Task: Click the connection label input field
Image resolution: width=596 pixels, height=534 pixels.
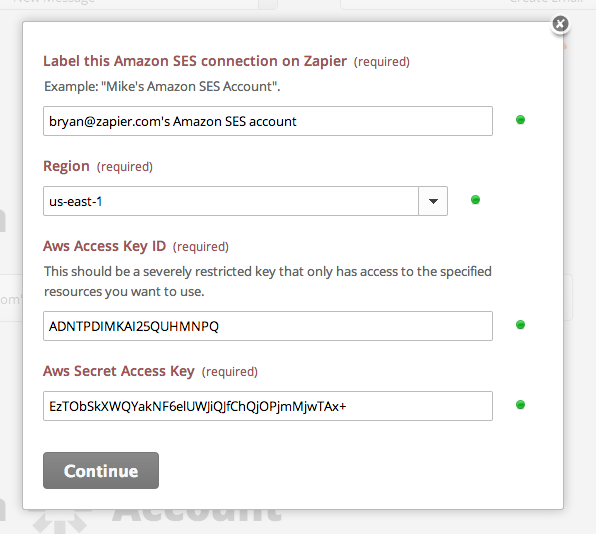Action: [x=268, y=121]
